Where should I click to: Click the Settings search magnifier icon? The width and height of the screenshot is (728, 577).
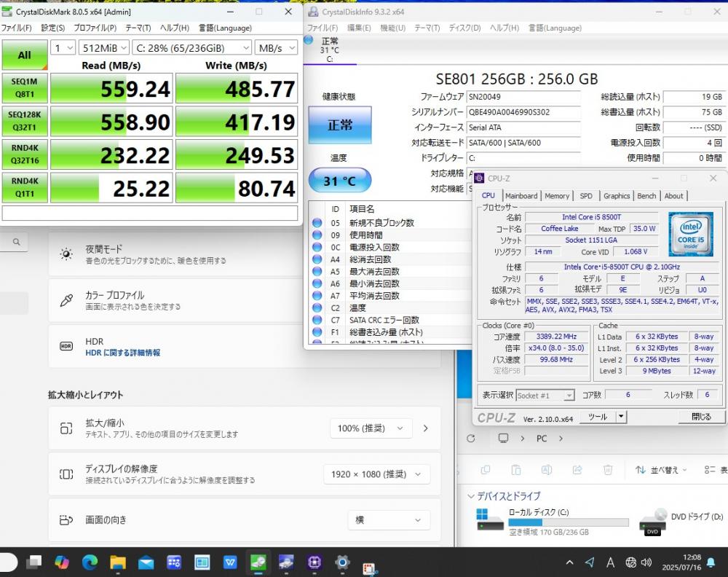pos(16,242)
